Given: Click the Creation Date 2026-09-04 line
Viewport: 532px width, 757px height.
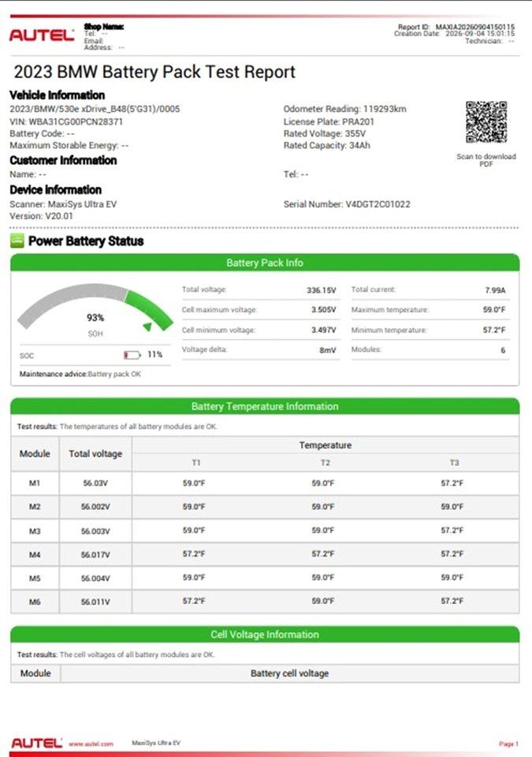Looking at the screenshot, I should [x=454, y=34].
